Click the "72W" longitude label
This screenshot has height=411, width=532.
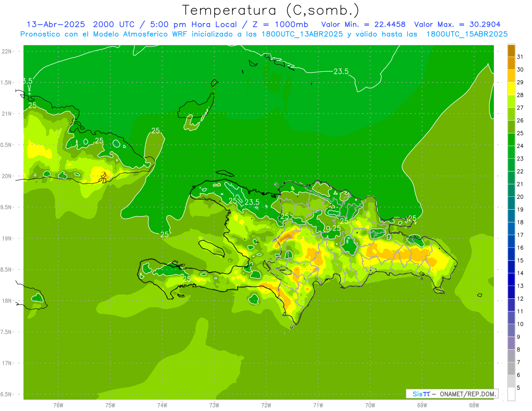tap(266, 405)
